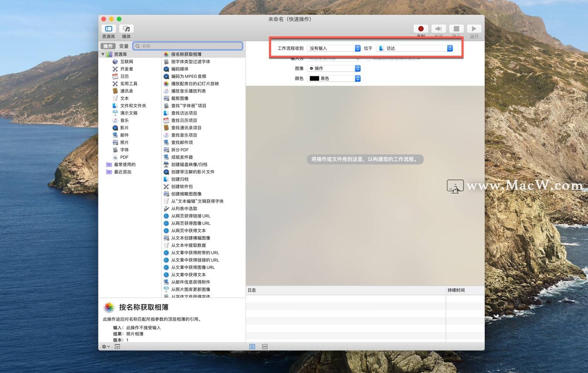Select the 资源库 icon in the toolbar
Image resolution: width=588 pixels, height=373 pixels.
108,29
